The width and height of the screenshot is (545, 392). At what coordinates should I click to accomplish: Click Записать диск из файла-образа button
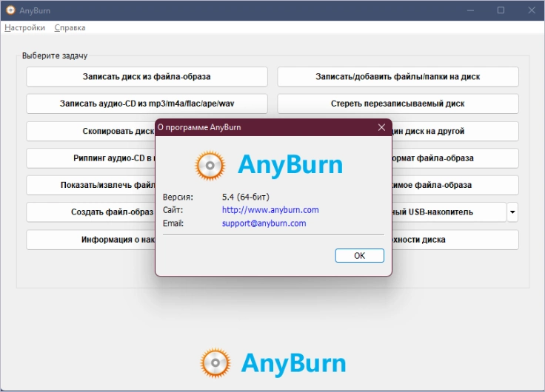click(x=147, y=77)
